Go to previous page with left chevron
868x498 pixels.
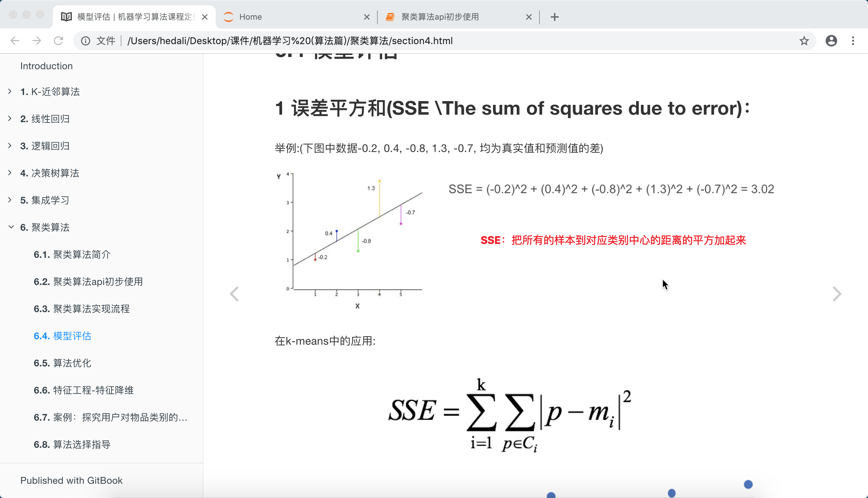tap(234, 294)
